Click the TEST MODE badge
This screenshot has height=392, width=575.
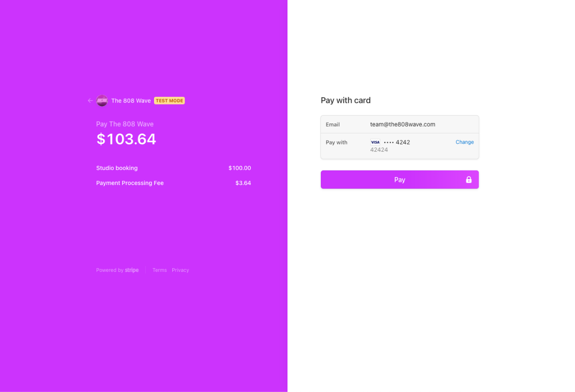[169, 101]
